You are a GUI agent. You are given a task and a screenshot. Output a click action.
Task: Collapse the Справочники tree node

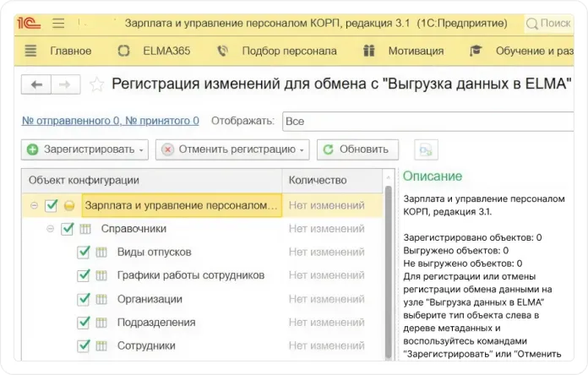(x=51, y=229)
